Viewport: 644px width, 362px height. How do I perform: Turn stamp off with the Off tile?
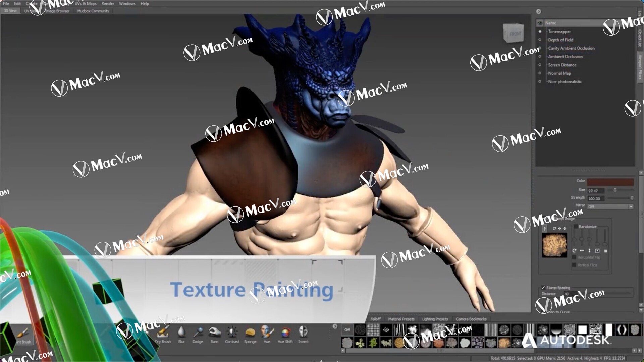347,330
